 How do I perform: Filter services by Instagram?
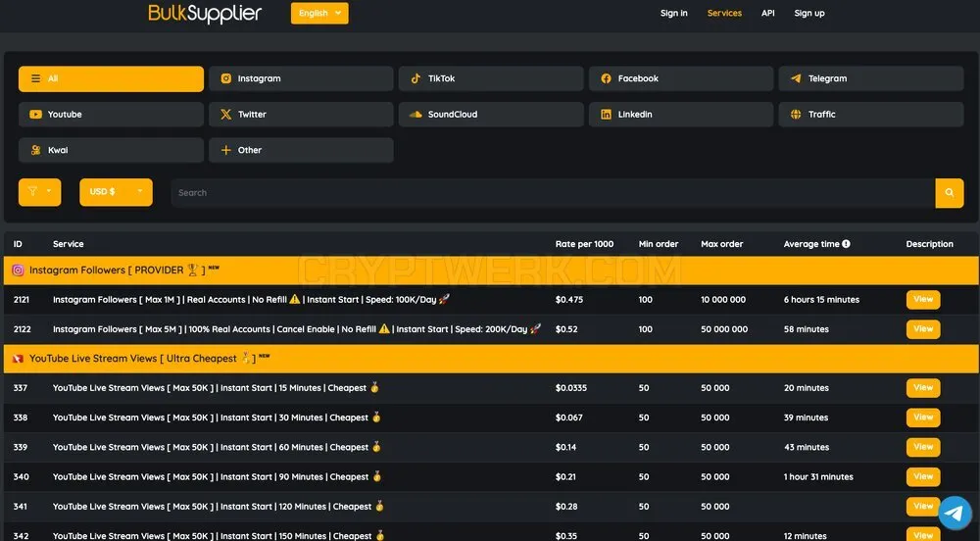pos(301,78)
